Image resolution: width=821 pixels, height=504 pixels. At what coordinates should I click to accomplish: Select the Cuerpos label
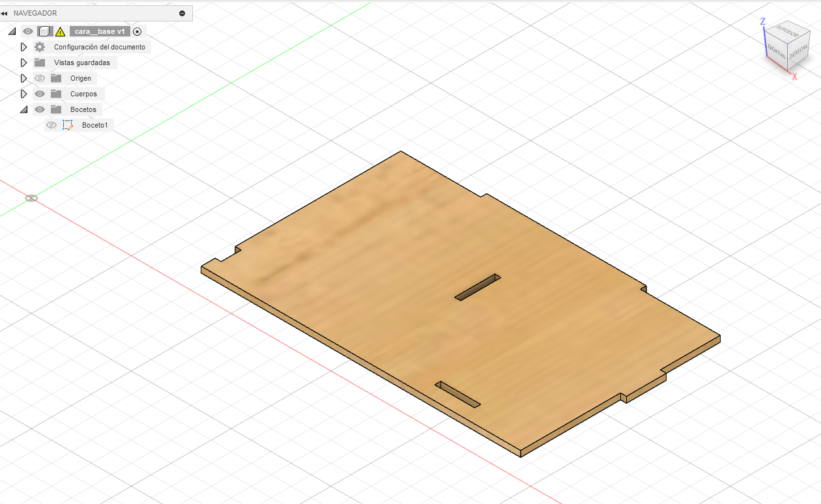coord(83,94)
